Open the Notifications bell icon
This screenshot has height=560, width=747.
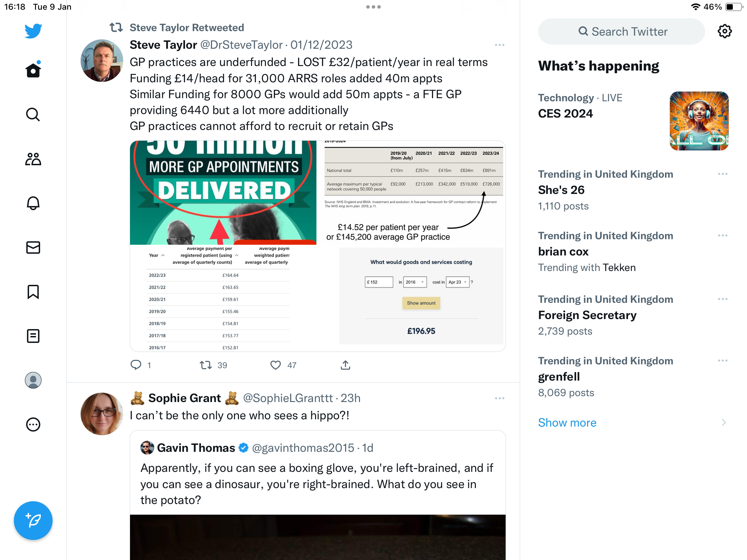point(33,203)
